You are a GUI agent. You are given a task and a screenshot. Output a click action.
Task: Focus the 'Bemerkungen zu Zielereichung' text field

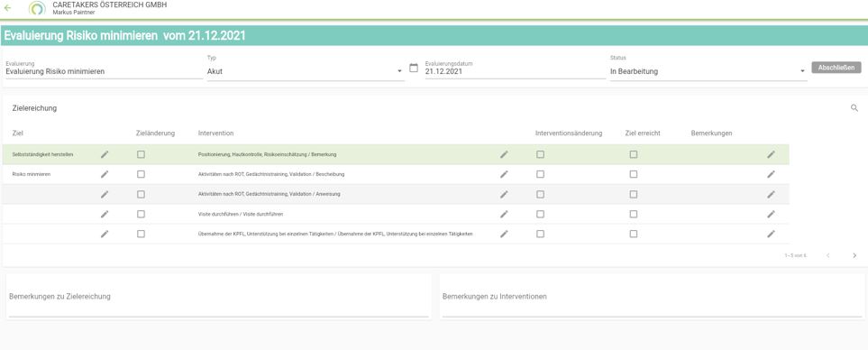point(219,298)
